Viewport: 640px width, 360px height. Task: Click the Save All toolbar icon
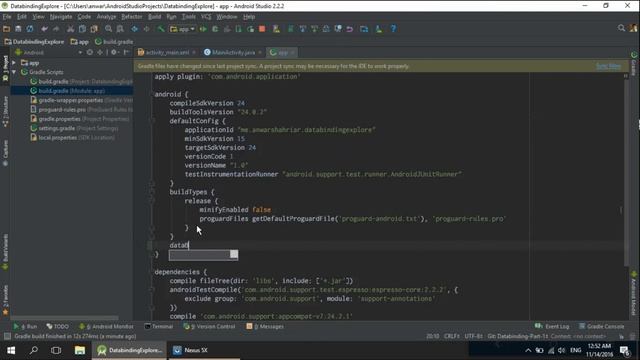pyautogui.click(x=18, y=29)
